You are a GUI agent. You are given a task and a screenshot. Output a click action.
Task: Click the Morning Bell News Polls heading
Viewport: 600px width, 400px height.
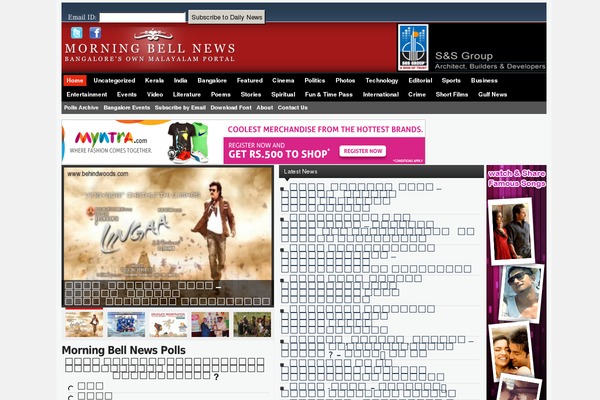pos(124,350)
